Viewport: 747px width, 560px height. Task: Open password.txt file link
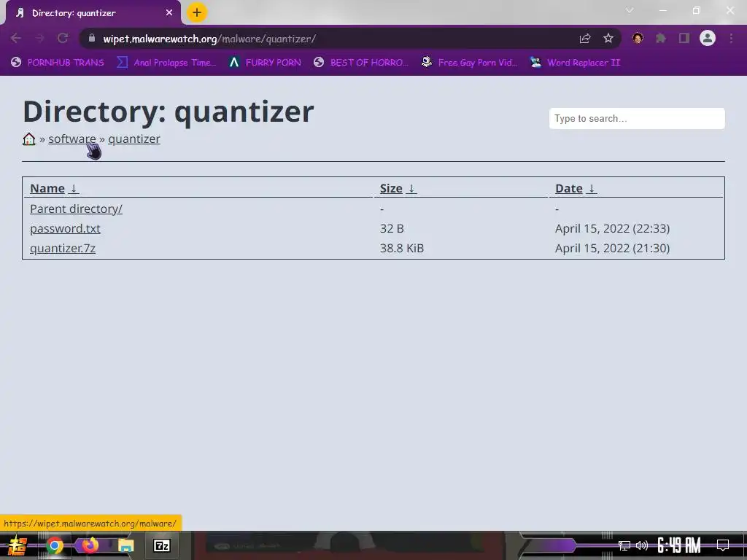tap(65, 228)
